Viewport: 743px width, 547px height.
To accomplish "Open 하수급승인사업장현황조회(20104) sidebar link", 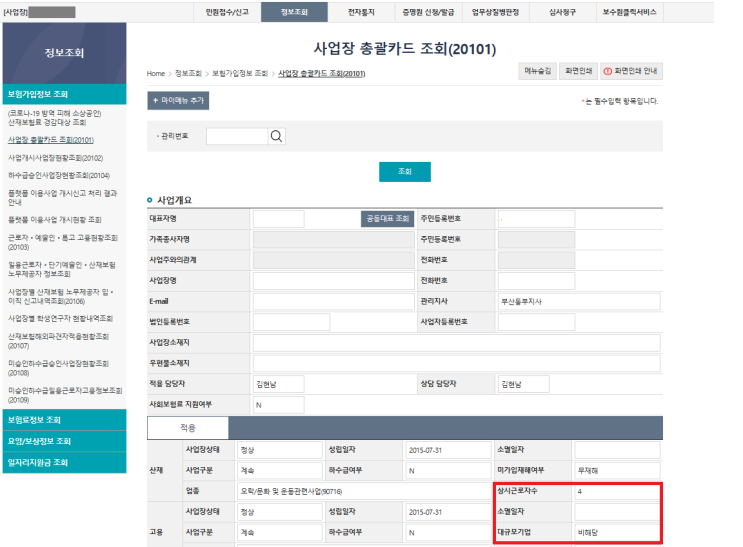I will click(59, 175).
